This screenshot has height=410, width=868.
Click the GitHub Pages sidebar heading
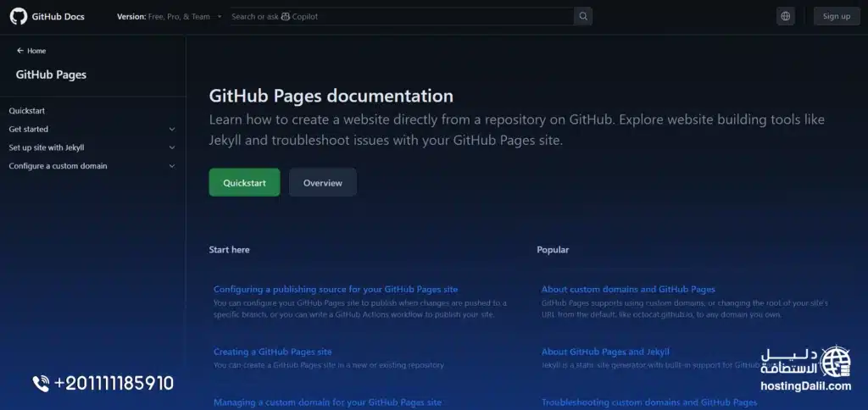pyautogui.click(x=51, y=75)
